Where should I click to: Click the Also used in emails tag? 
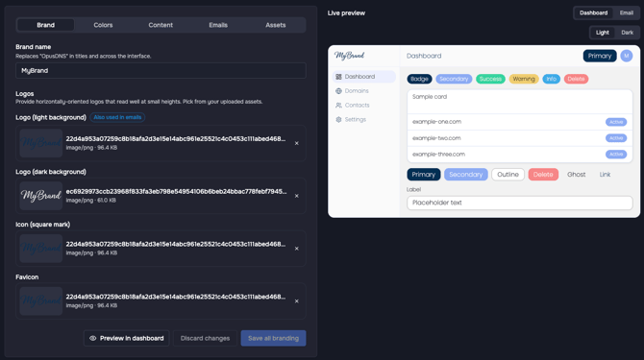(x=117, y=117)
